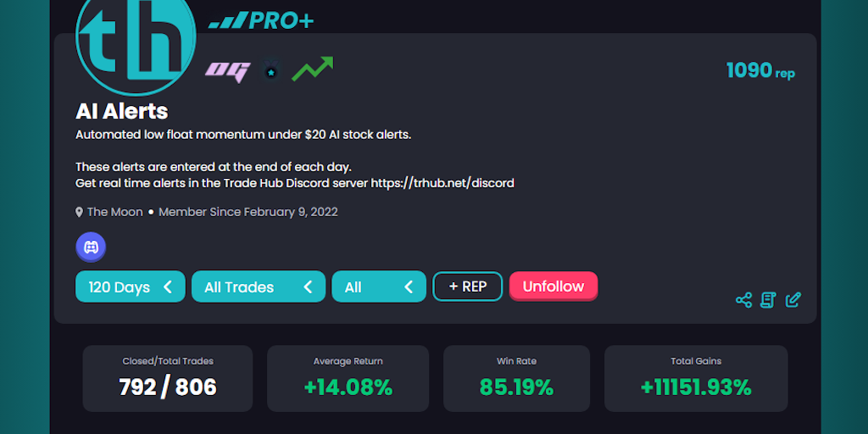Click the green uptrend arrow badge

313,69
